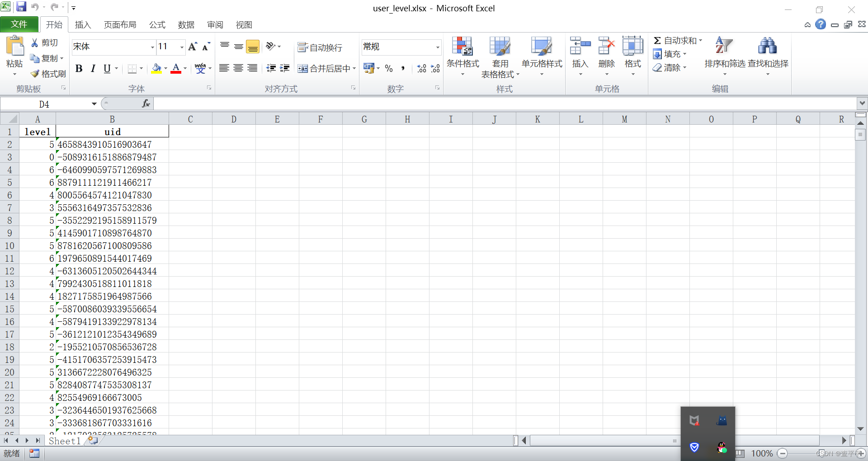868x461 pixels.
Task: Open the font size dropdown showing 11
Action: click(x=182, y=47)
